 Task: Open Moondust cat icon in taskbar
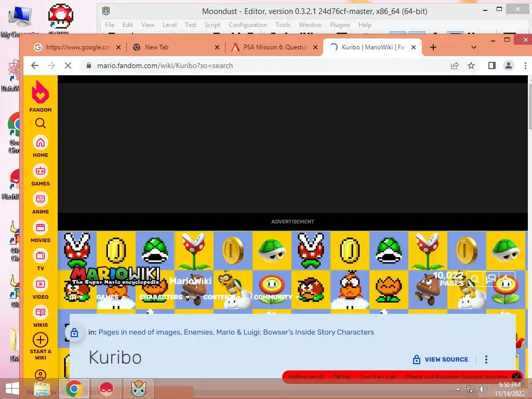[x=138, y=389]
